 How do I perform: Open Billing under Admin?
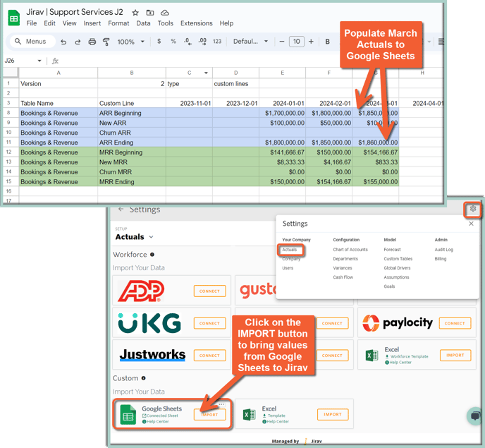[x=441, y=259]
